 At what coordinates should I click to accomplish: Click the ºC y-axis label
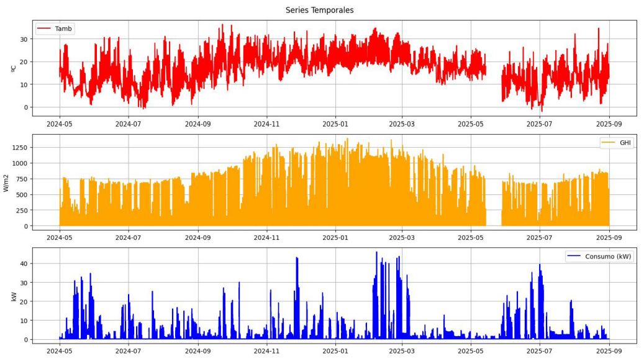pos(14,68)
